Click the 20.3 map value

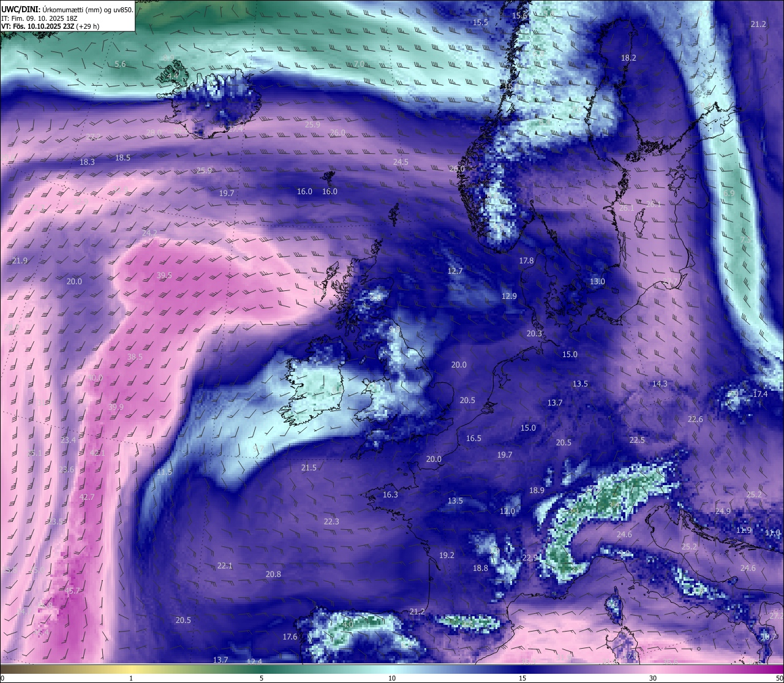(x=534, y=334)
